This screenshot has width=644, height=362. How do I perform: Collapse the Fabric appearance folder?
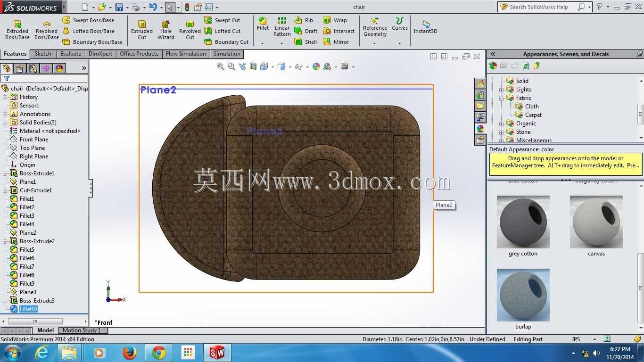pos(502,98)
